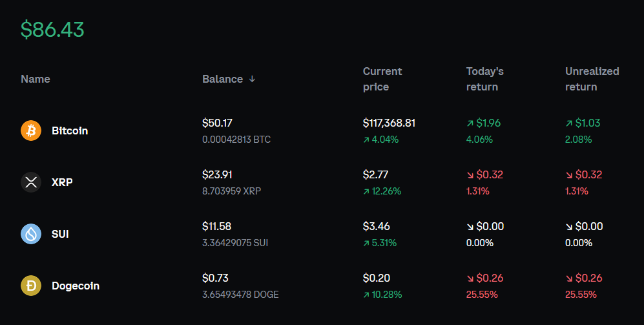Click the 0.00042813 BTC amount

click(236, 140)
